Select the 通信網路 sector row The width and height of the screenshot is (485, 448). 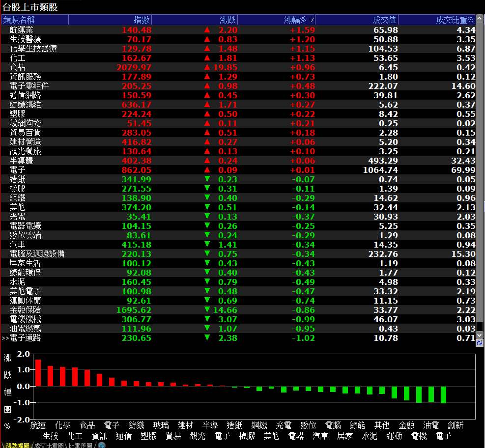click(238, 95)
